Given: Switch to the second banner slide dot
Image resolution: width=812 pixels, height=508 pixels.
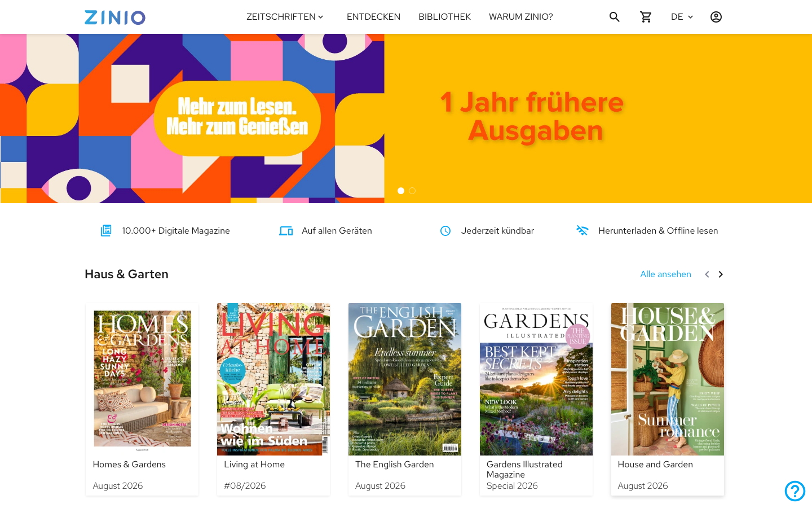Looking at the screenshot, I should coord(412,191).
